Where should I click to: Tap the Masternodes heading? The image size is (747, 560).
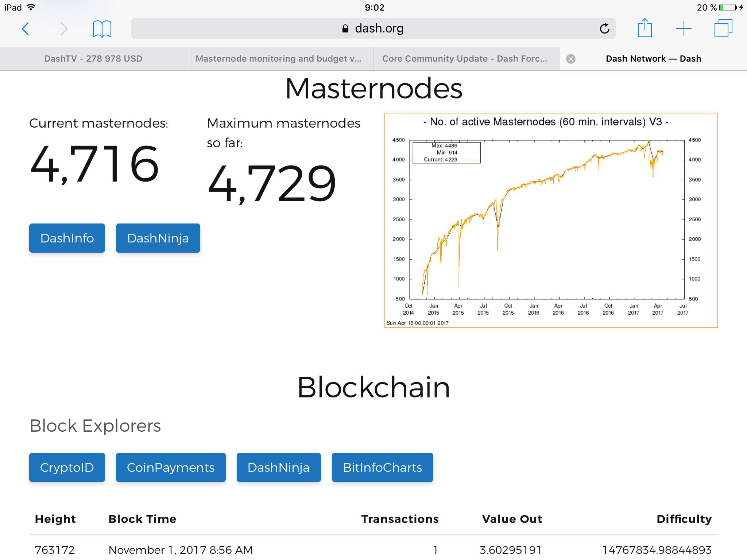[373, 89]
